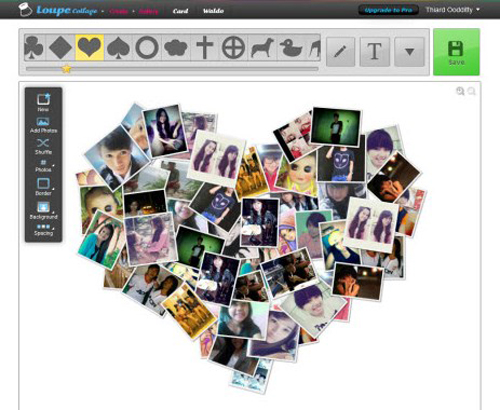Screen dimensions: 500x410
Task: Click the shape strip scrollbar track
Action: [172, 69]
